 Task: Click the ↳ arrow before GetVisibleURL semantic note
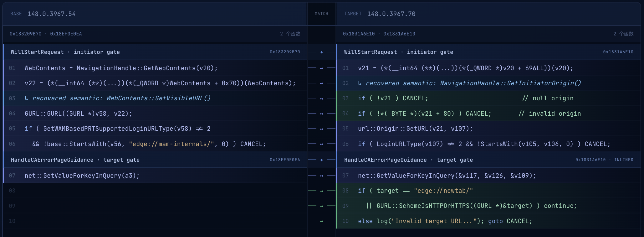[x=27, y=98]
